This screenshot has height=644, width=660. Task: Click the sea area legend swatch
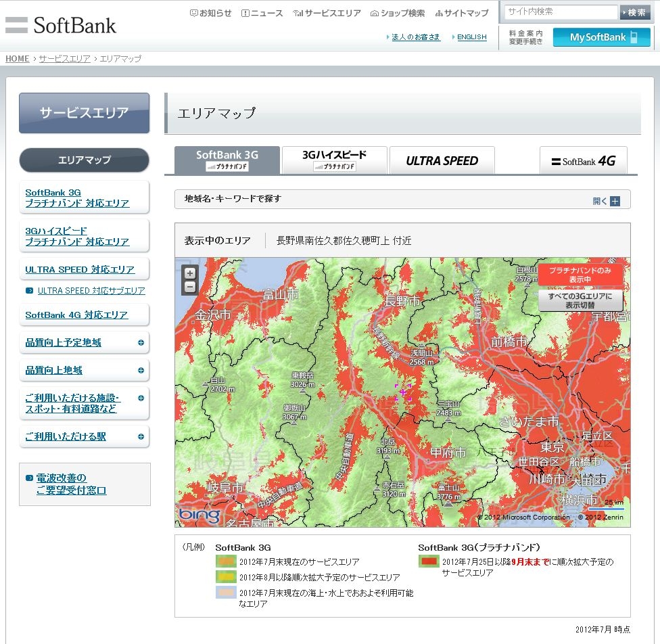226,592
